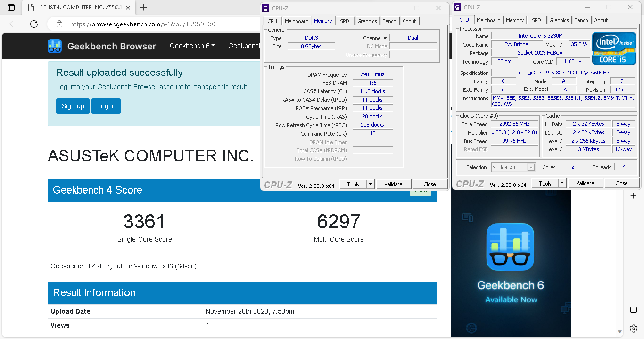Switch to Mainboard tab in Memory CPU-Z window
Image resolution: width=644 pixels, height=339 pixels.
(297, 21)
